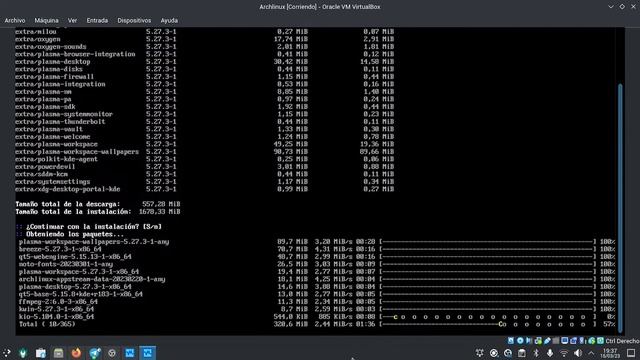The image size is (640, 360).
Task: Switch to the first VirtualBox taskbar entry
Action: tap(130, 353)
